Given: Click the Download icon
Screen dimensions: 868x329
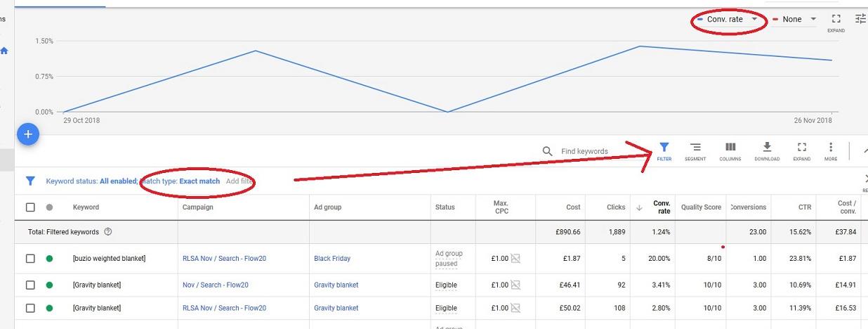Looking at the screenshot, I should click(x=767, y=148).
